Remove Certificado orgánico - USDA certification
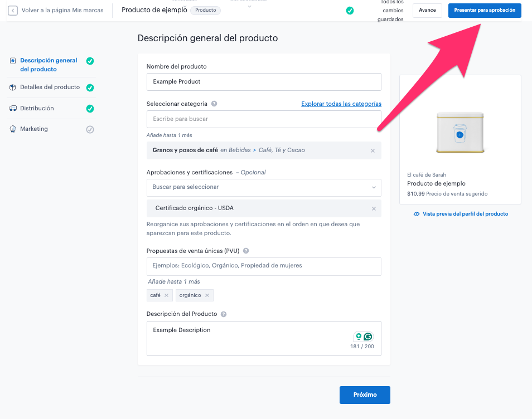Viewport: 532px width, 419px height. [374, 208]
